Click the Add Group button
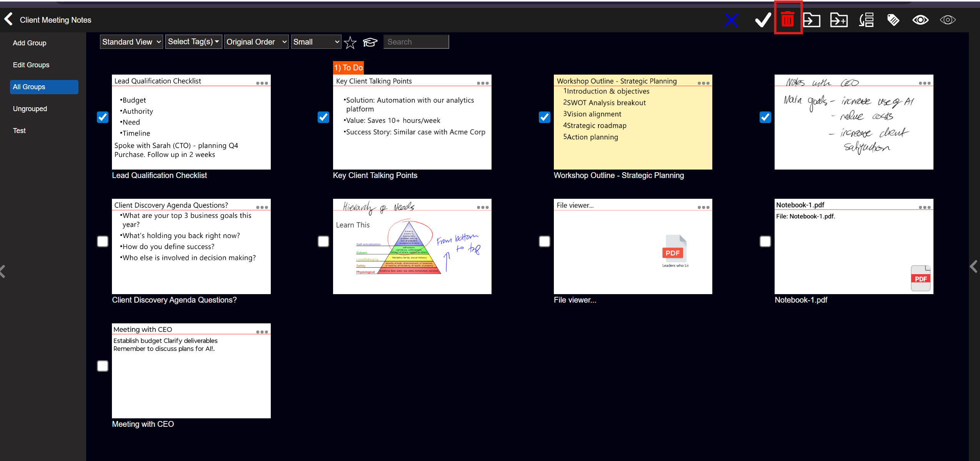 tap(30, 43)
